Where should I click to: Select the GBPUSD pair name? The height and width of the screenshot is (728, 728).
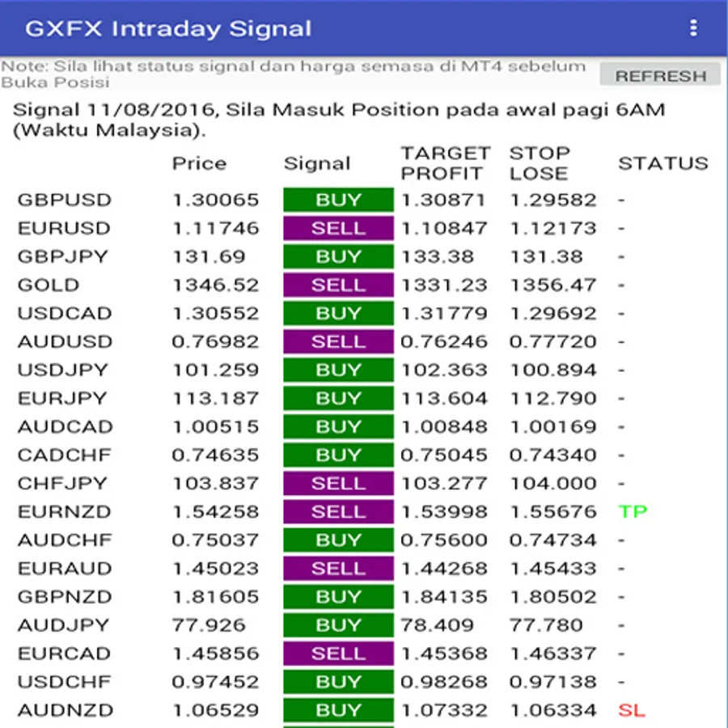click(x=65, y=200)
